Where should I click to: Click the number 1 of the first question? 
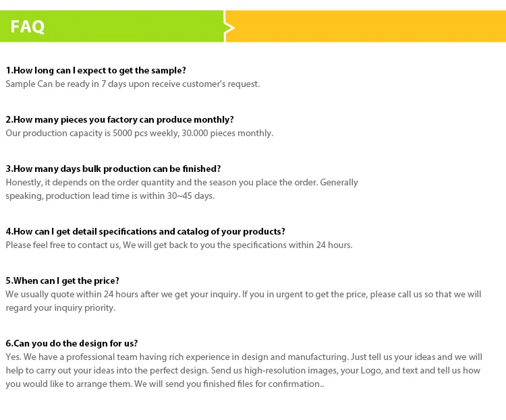[x=9, y=70]
